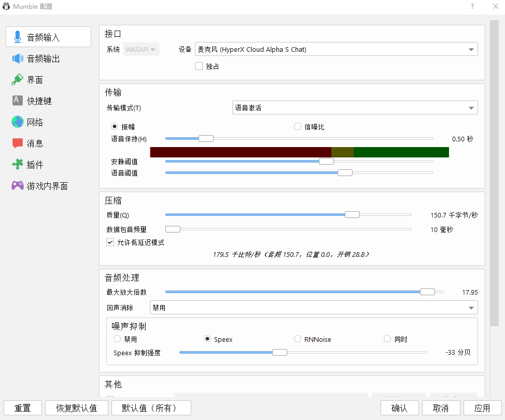Open the 游戏内界面 gamepad icon
The image size is (505, 420).
(18, 186)
